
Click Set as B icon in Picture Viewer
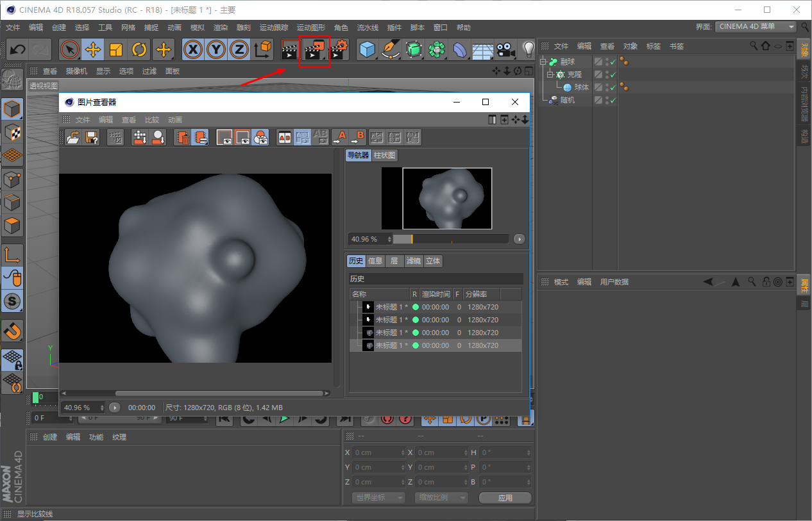point(357,136)
